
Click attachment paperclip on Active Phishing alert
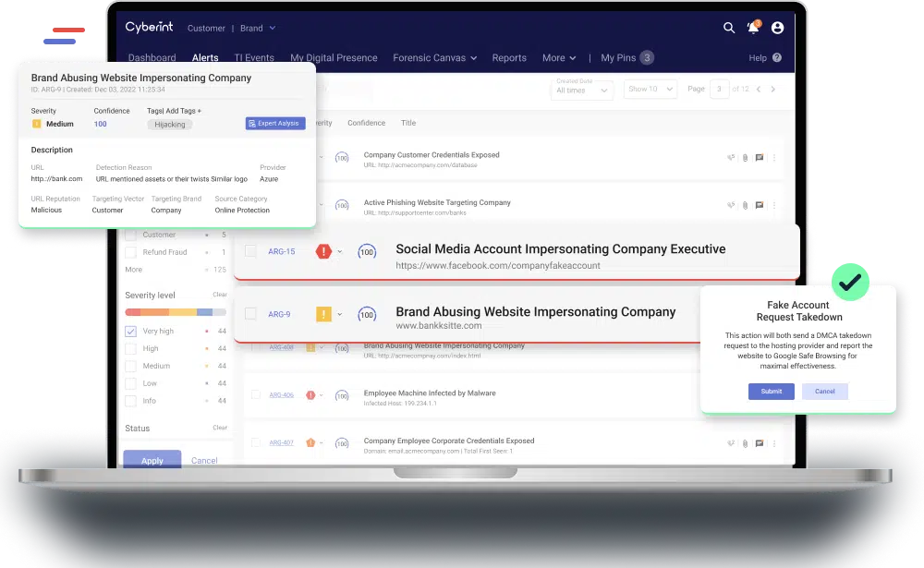745,205
